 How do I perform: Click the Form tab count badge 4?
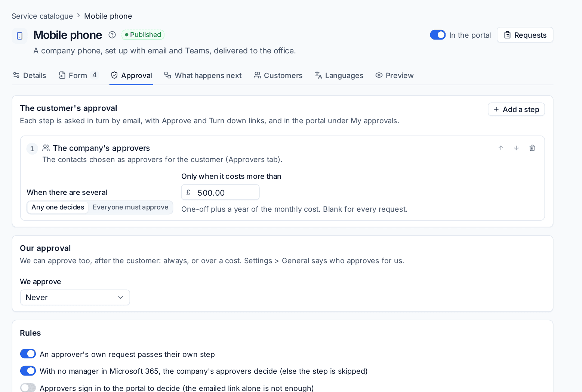click(95, 75)
